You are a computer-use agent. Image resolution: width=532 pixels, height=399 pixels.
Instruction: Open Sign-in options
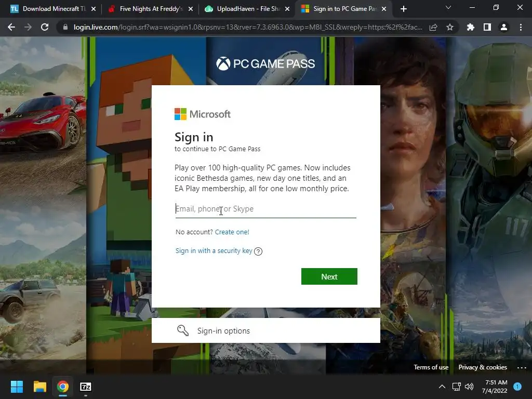click(265, 330)
